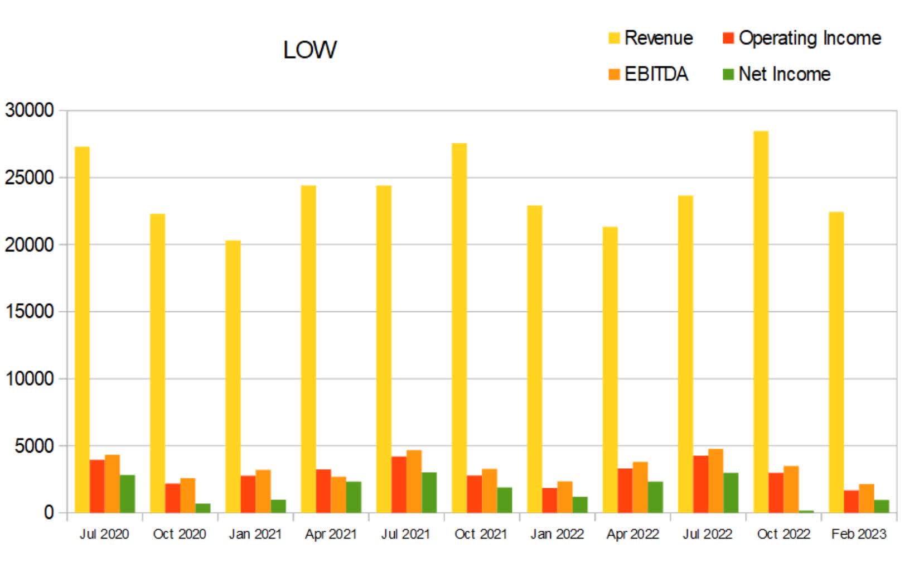Select the Oct 2021 Operating Income bar

tap(475, 494)
